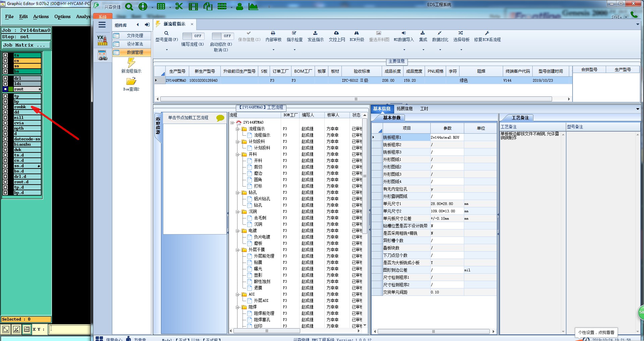644x341 pixels.
Task: Toggle checkbox for layer biaozhu
Action: pos(5,144)
